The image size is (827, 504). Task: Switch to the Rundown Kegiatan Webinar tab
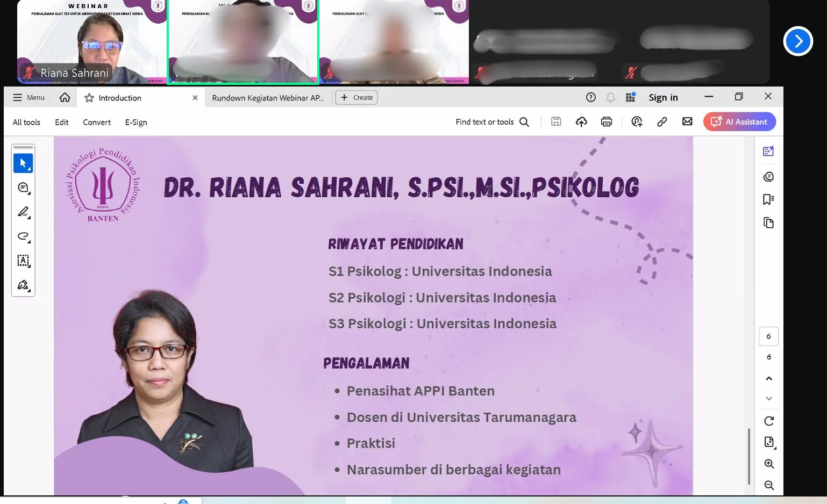pyautogui.click(x=268, y=97)
